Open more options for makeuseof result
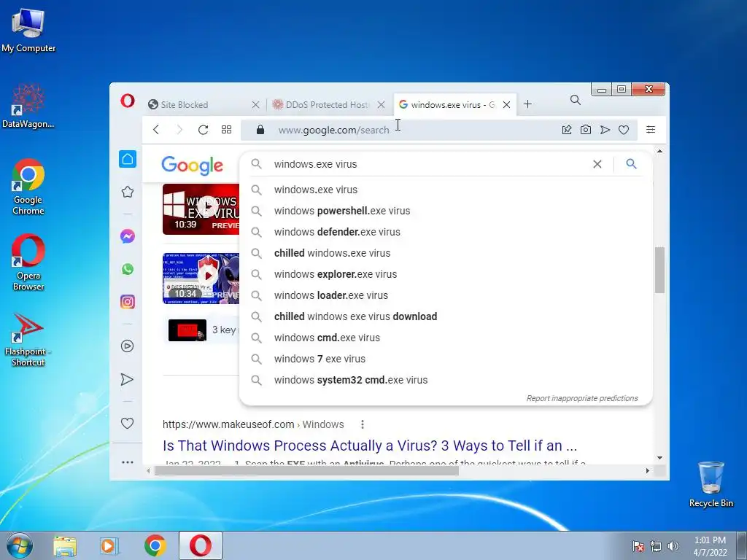The height and width of the screenshot is (560, 747). click(x=363, y=424)
